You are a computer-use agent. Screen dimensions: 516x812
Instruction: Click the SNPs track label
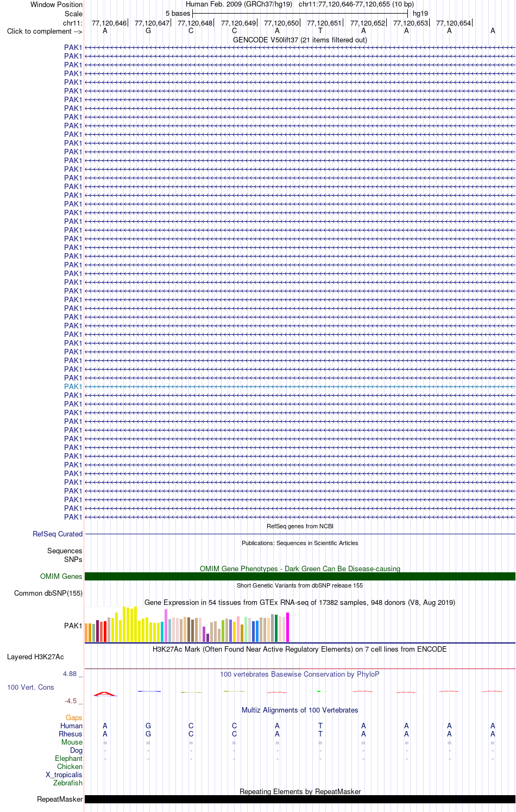point(73,559)
